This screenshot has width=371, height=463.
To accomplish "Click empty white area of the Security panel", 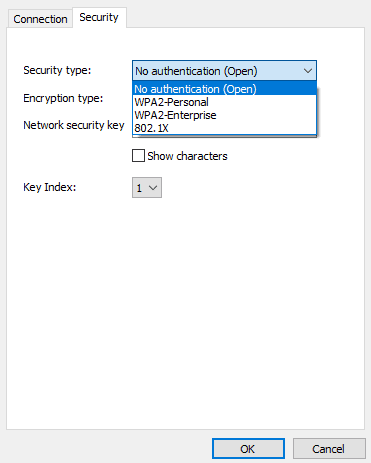I will pyautogui.click(x=185, y=300).
